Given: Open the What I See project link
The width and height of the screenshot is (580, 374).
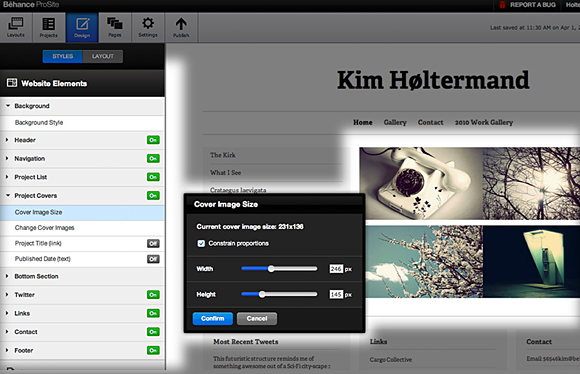Looking at the screenshot, I should pyautogui.click(x=226, y=173).
